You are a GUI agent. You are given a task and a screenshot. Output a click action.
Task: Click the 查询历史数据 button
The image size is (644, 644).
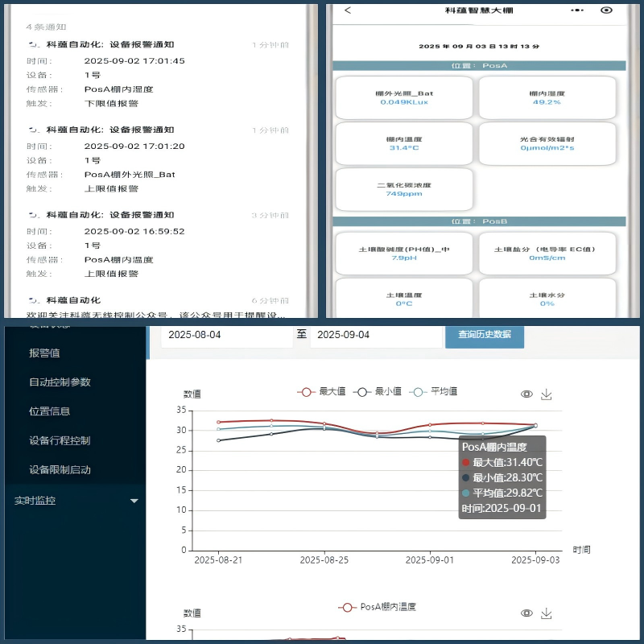point(484,334)
